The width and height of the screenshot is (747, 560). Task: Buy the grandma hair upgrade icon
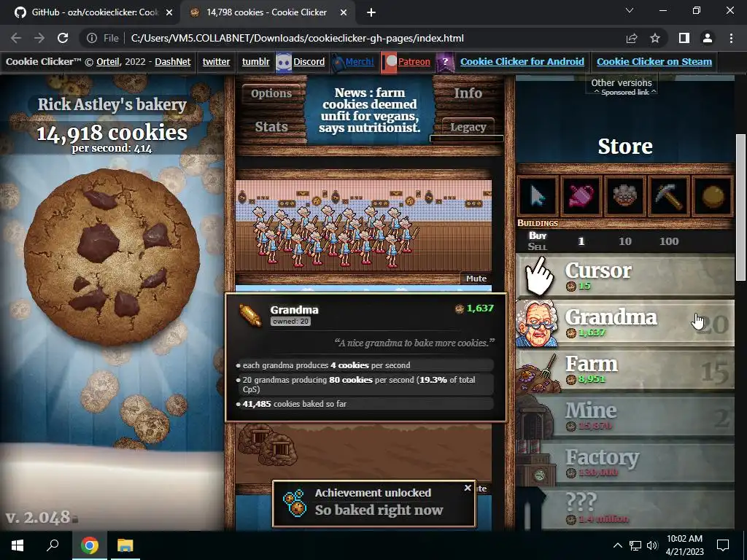625,195
